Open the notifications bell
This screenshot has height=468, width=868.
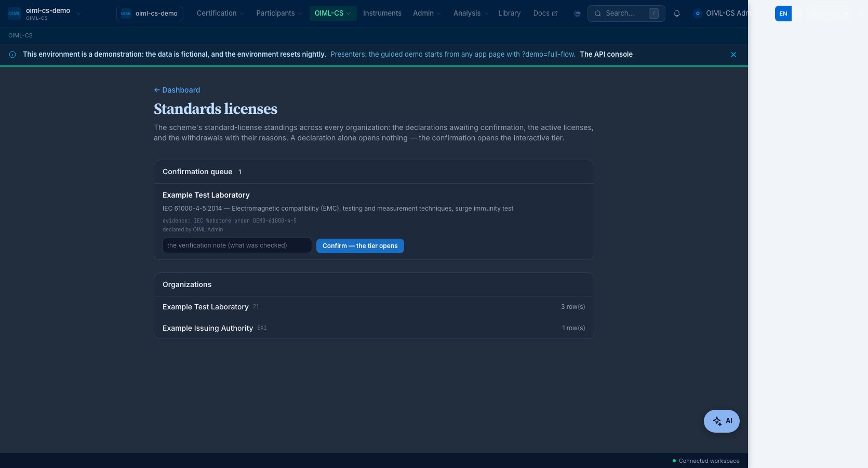point(676,14)
